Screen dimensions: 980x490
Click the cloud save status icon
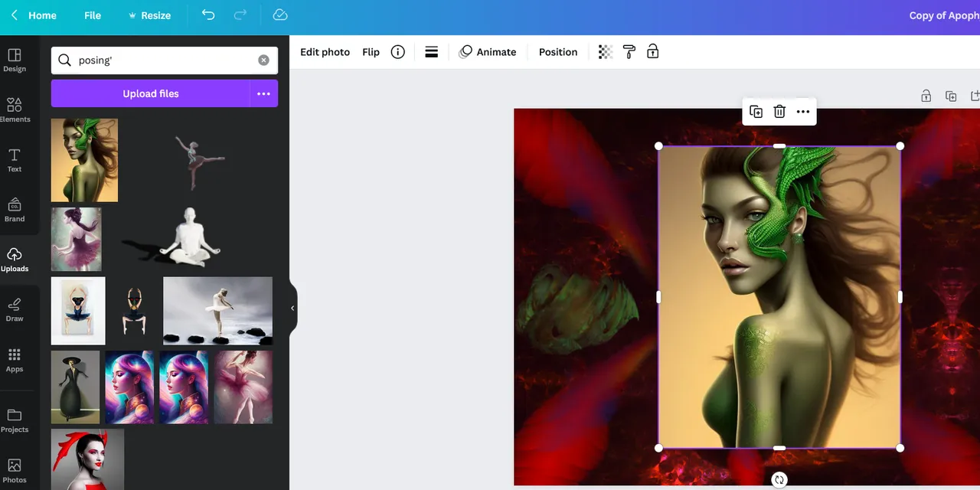coord(280,15)
